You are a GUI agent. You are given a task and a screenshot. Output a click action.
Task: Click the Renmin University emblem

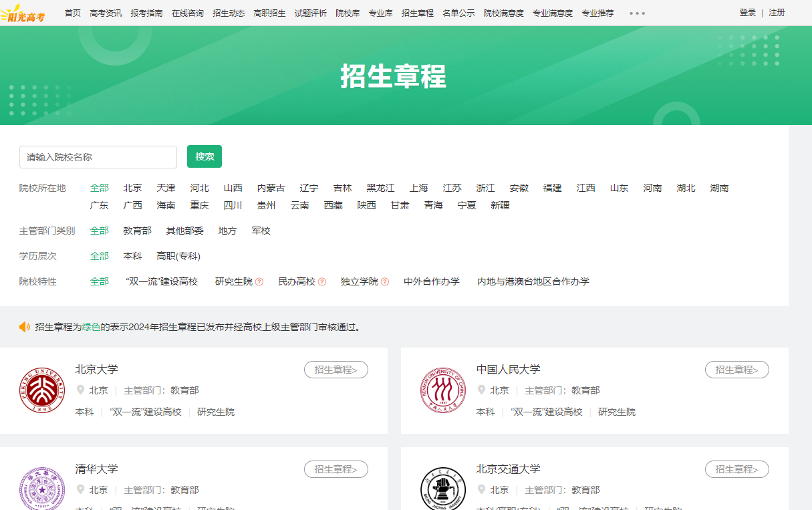tap(443, 390)
